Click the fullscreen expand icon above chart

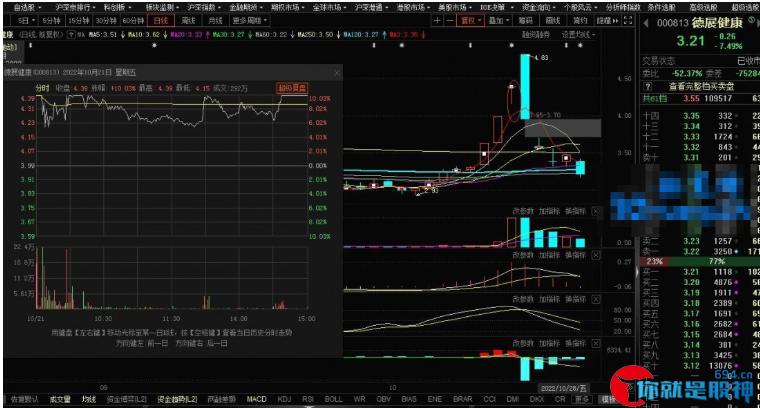(628, 20)
